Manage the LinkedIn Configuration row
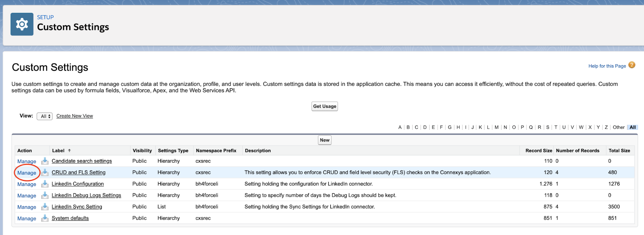 [27, 184]
